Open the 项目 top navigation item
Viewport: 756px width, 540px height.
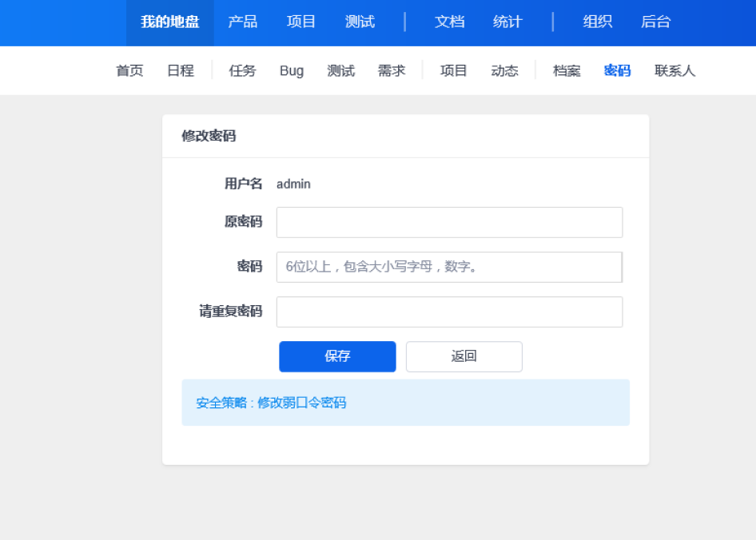click(x=301, y=22)
